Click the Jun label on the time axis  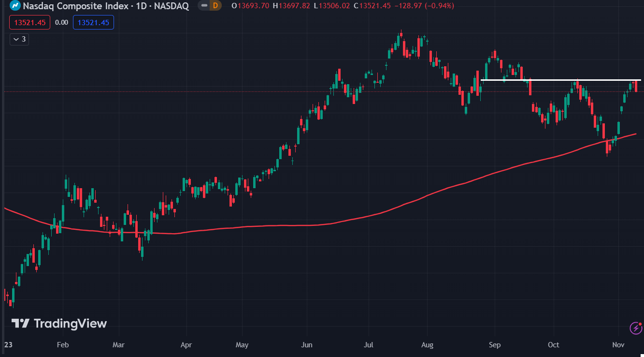point(307,345)
